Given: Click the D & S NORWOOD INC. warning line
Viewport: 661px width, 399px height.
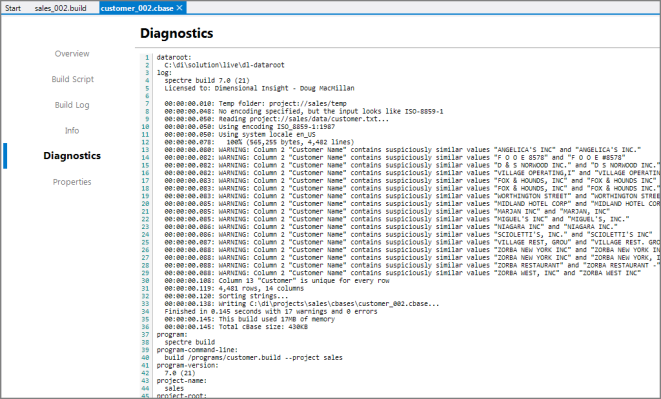Looking at the screenshot, I should click(412, 165).
